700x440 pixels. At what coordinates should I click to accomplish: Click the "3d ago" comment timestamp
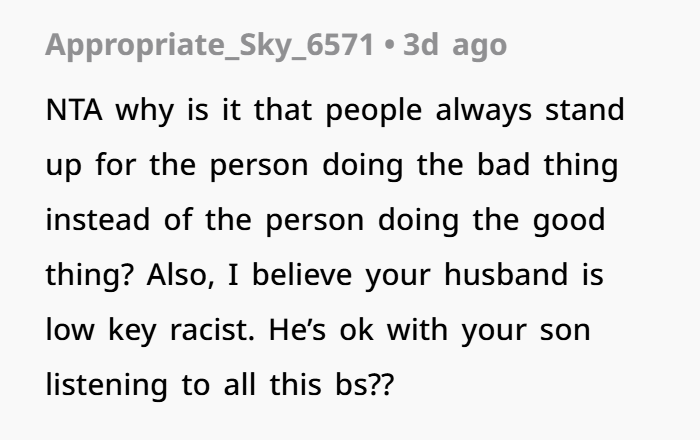click(454, 45)
